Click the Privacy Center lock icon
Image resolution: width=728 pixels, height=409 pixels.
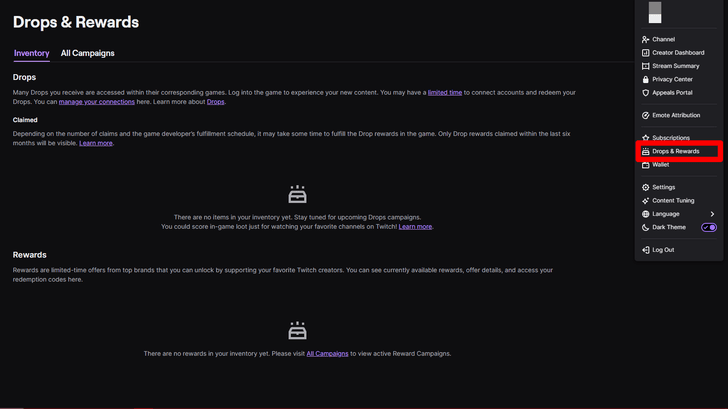646,79
